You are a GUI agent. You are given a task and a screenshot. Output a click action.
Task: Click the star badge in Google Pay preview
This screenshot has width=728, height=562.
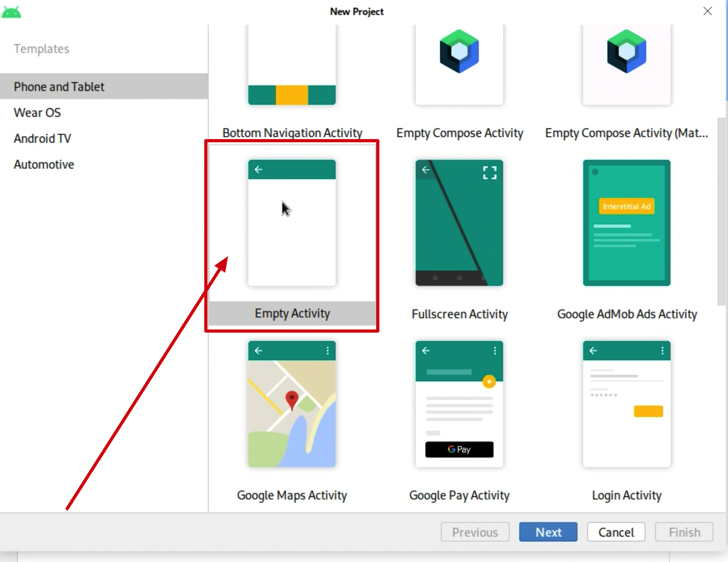(x=489, y=381)
